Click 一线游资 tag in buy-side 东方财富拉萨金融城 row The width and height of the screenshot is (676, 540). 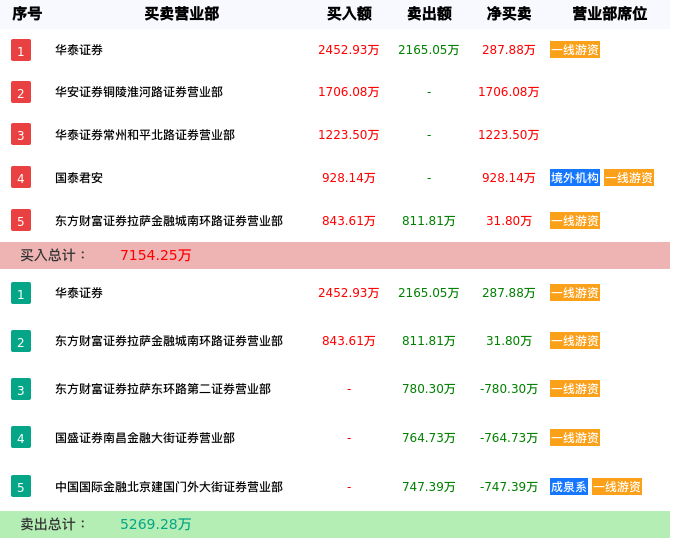[x=575, y=221]
